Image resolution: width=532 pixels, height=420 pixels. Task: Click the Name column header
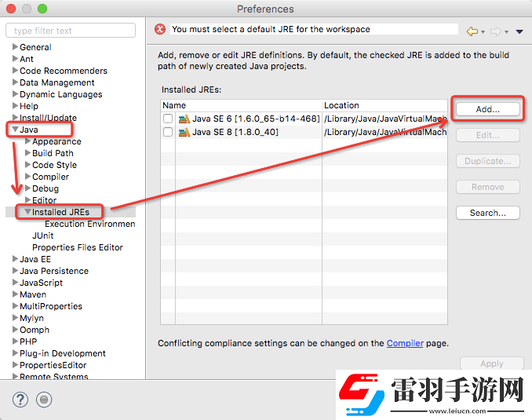(241, 105)
